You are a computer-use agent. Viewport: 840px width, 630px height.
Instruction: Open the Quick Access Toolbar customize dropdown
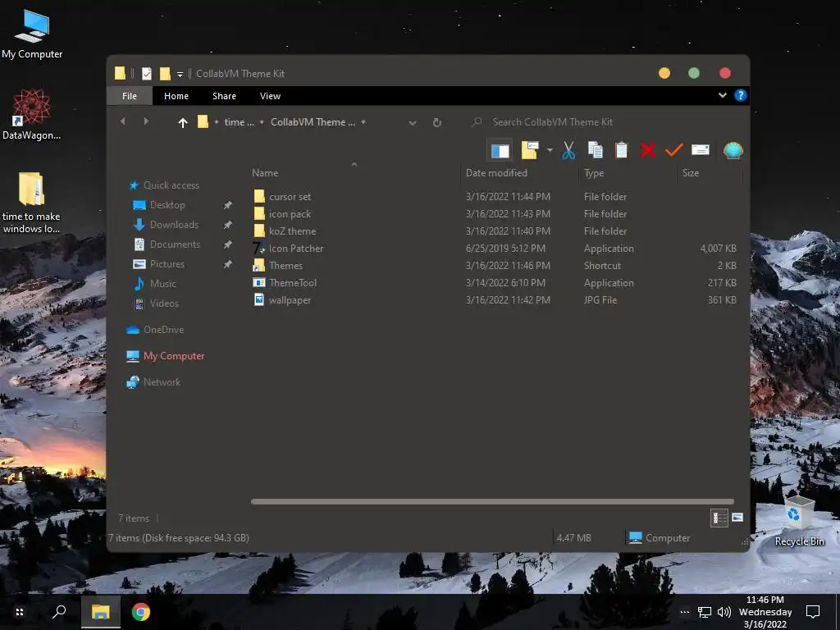pos(180,74)
